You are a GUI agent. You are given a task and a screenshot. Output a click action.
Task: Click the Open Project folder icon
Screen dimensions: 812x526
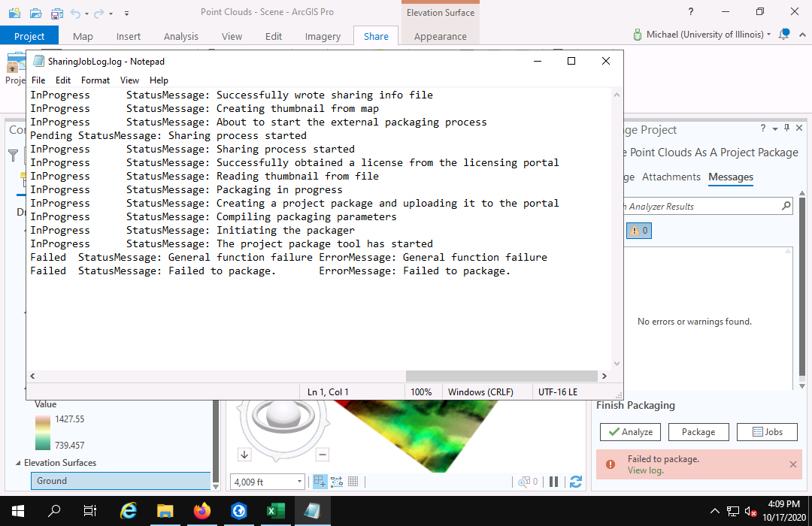pyautogui.click(x=36, y=13)
